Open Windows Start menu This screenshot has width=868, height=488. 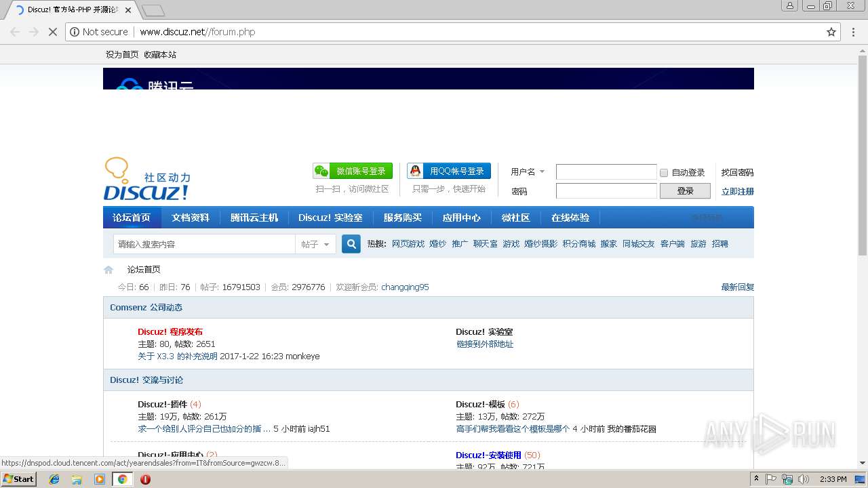point(18,479)
